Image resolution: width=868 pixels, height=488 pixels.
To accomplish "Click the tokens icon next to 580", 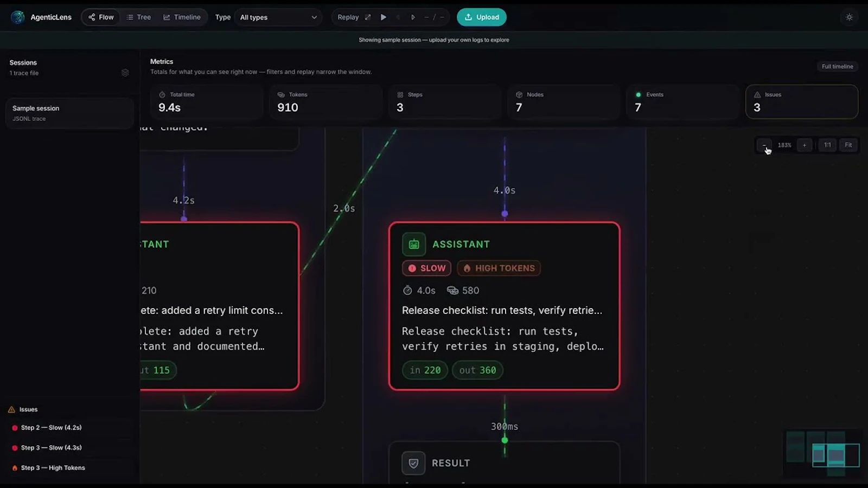I will pyautogui.click(x=452, y=290).
